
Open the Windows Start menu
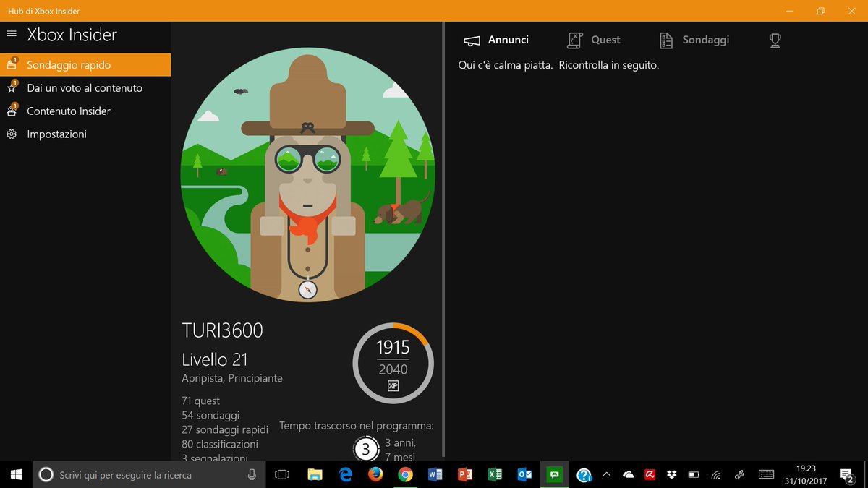pyautogui.click(x=16, y=474)
